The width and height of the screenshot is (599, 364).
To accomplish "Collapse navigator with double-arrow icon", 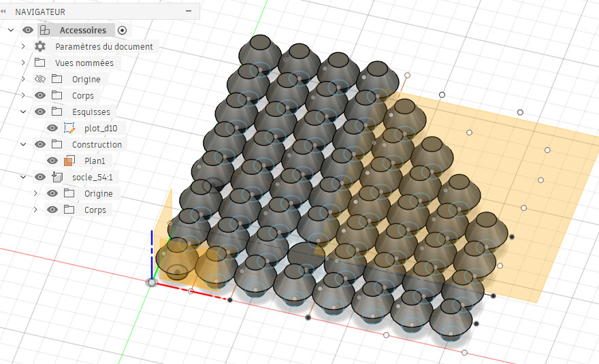I will [4, 11].
